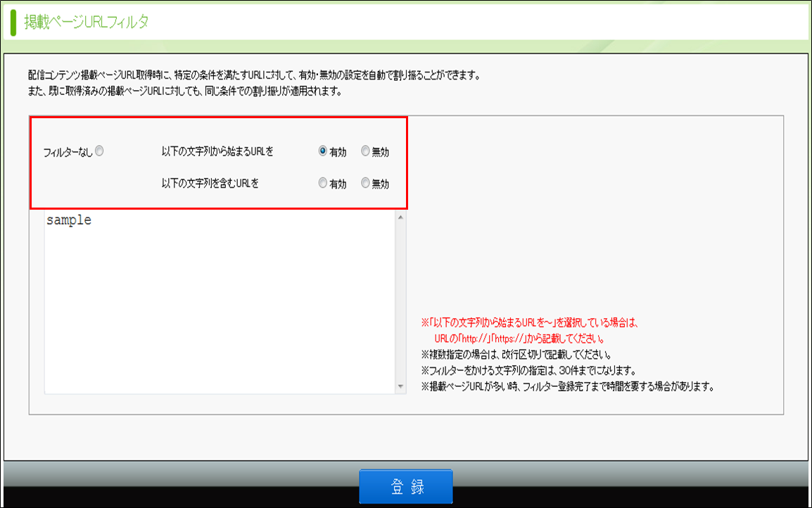Viewport: 812px width, 508px height.
Task: Click the 登録 button
Action: point(406,487)
